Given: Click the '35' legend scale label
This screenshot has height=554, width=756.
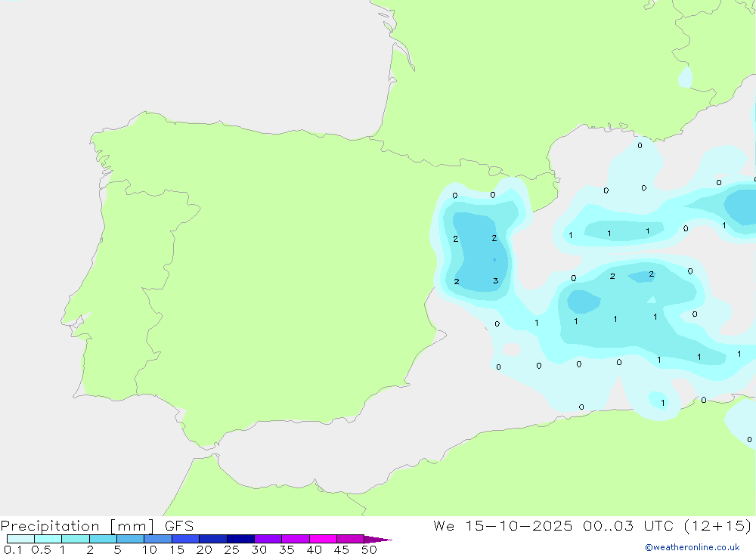Looking at the screenshot, I should [x=287, y=549].
